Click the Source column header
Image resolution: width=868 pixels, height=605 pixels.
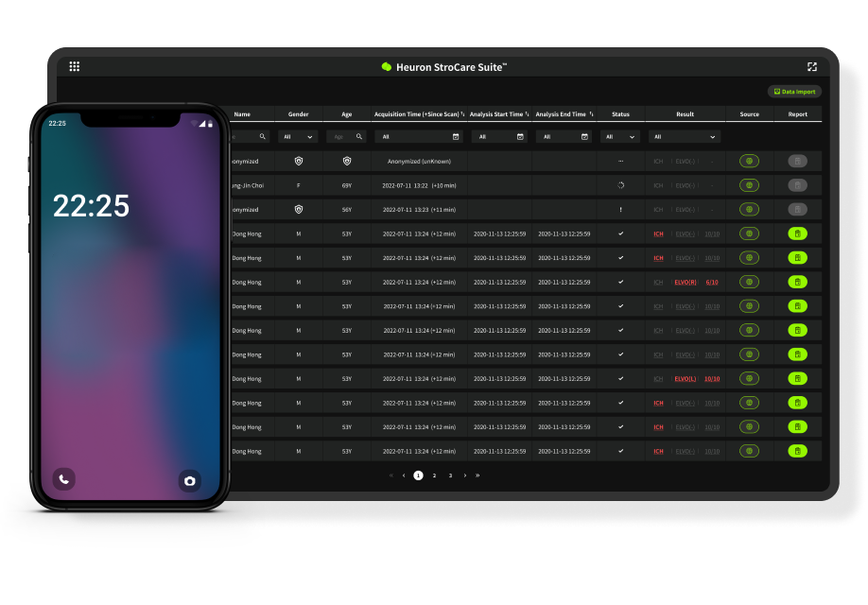750,114
